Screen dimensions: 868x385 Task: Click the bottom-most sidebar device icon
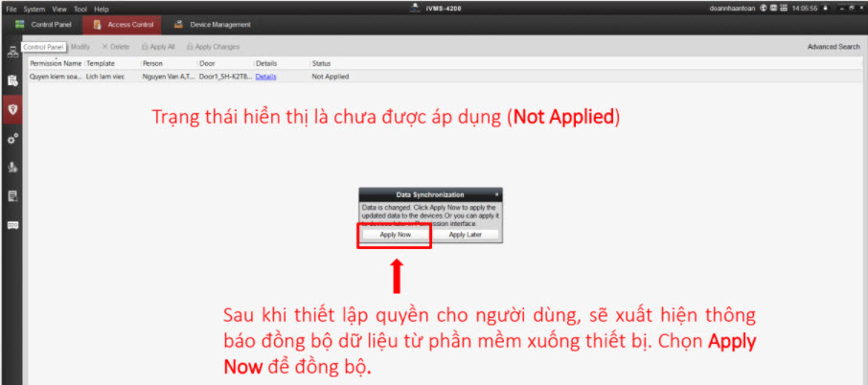(13, 225)
